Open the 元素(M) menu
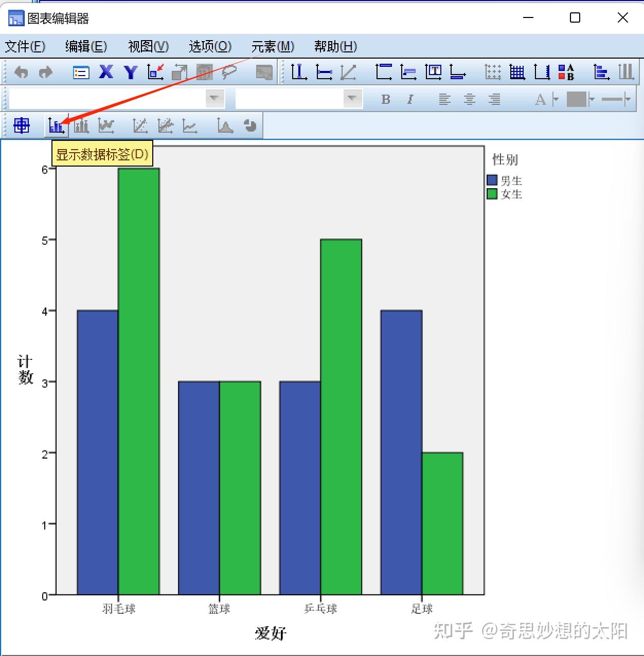This screenshot has height=656, width=644. coord(273,46)
